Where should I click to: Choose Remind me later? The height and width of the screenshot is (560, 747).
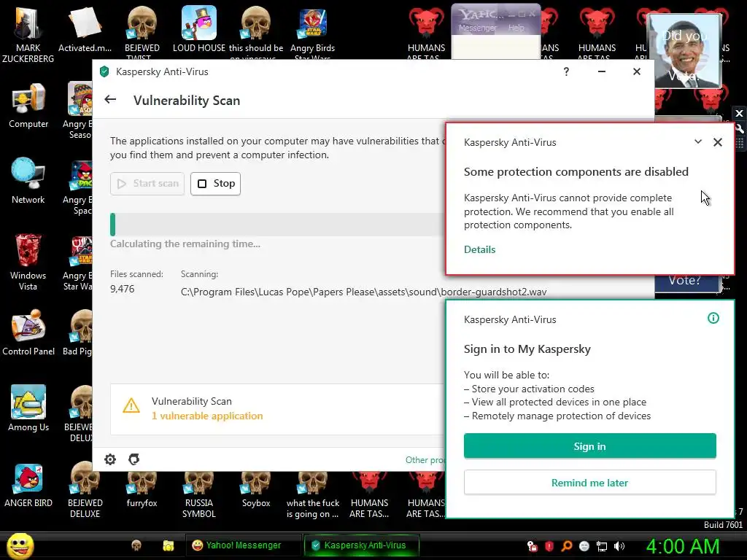click(x=589, y=483)
